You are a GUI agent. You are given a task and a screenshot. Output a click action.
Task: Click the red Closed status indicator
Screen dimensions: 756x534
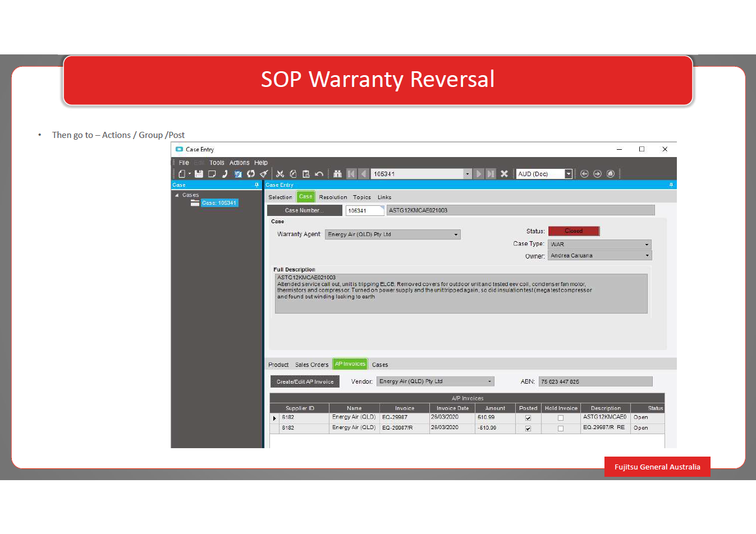574,231
